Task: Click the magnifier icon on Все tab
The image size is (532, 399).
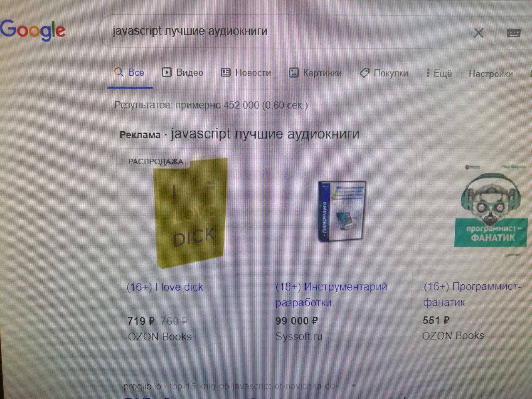Action: [119, 72]
